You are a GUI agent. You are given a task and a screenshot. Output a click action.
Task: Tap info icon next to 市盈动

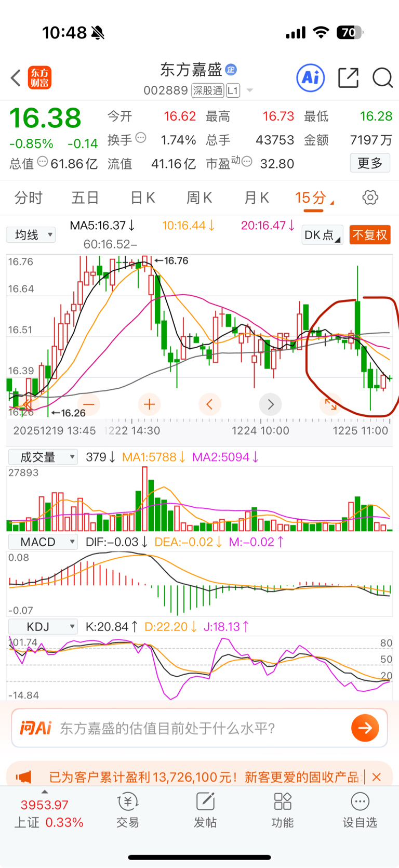(x=247, y=162)
